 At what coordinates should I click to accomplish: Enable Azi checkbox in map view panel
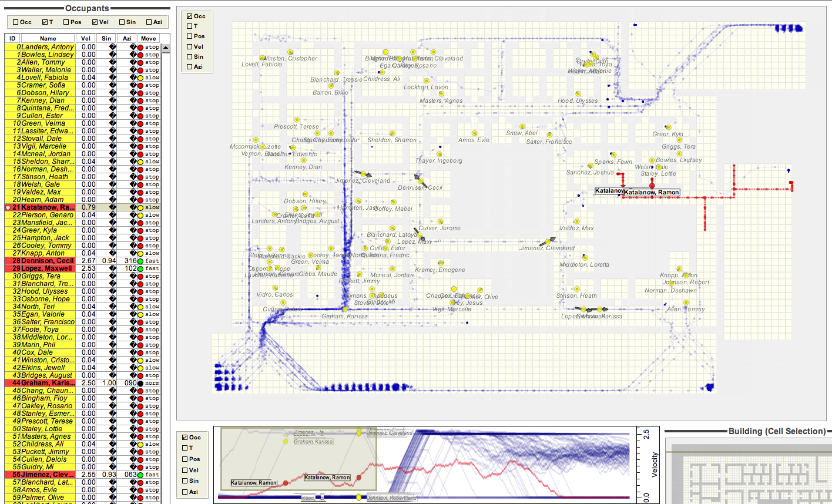pyautogui.click(x=189, y=67)
